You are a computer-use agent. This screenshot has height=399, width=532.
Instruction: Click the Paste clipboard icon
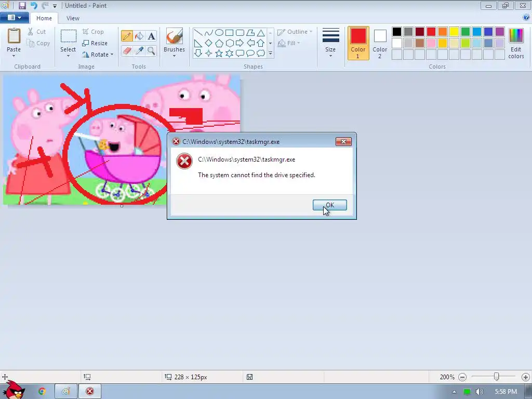(14, 36)
